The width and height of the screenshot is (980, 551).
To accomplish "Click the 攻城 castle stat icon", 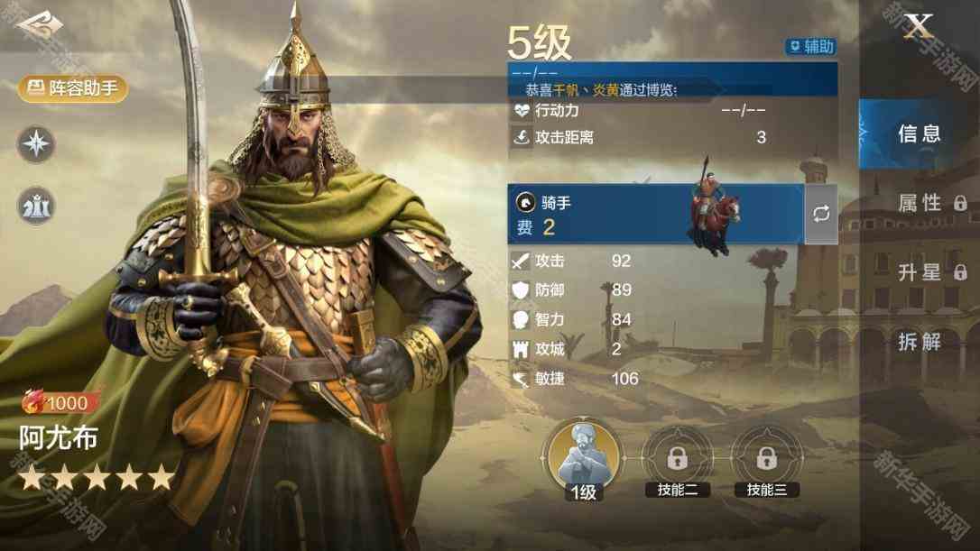I will (520, 349).
